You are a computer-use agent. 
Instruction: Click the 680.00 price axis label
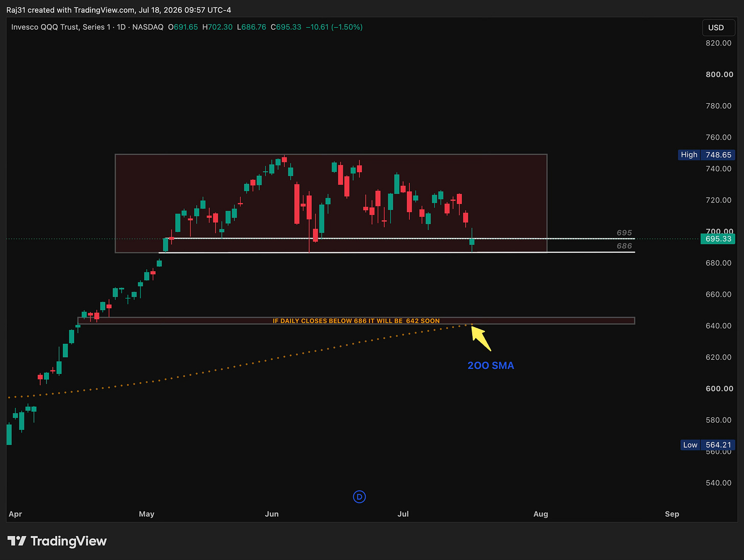pos(719,263)
